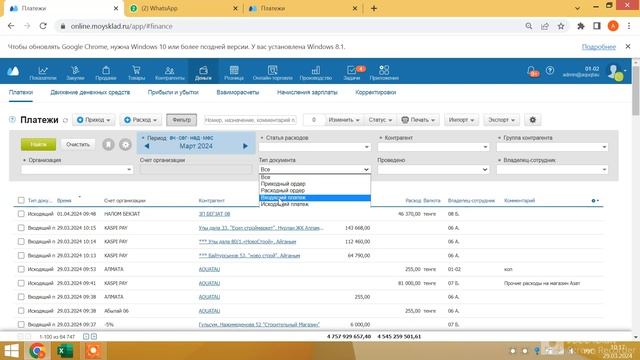Viewport: 640px width, 360px height.
Task: Switch to the WhatsApp browser tab
Action: point(183,8)
